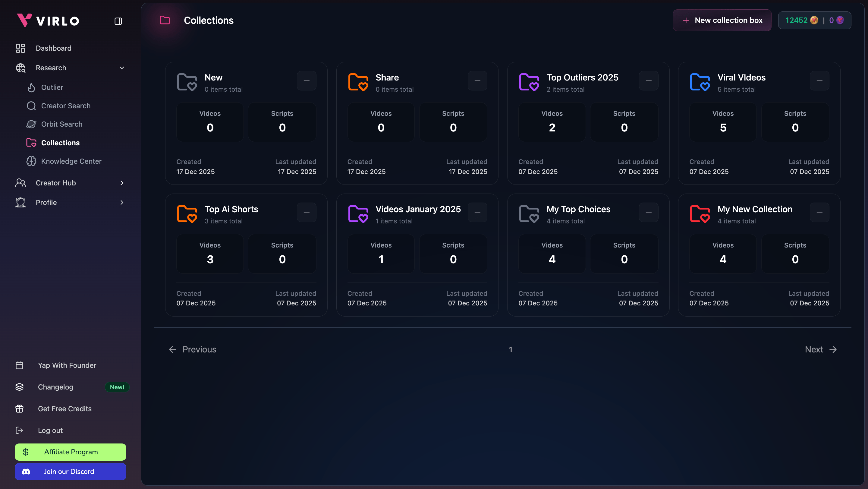The width and height of the screenshot is (868, 489).
Task: Click the New collection box button
Action: (x=722, y=20)
